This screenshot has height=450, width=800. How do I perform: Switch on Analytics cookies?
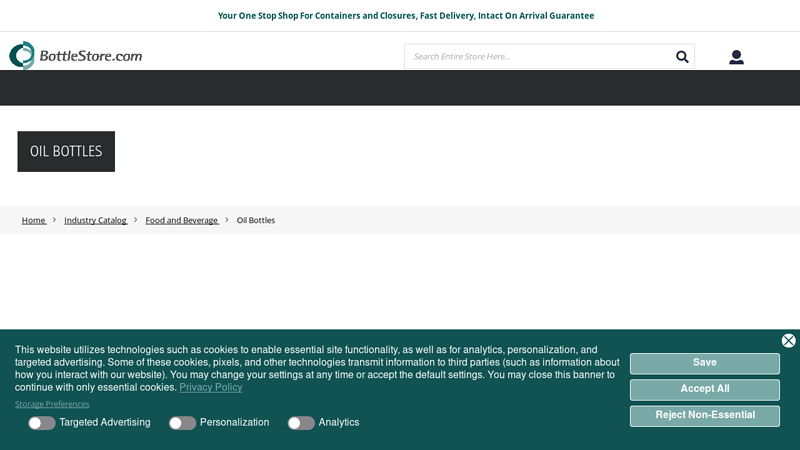301,423
